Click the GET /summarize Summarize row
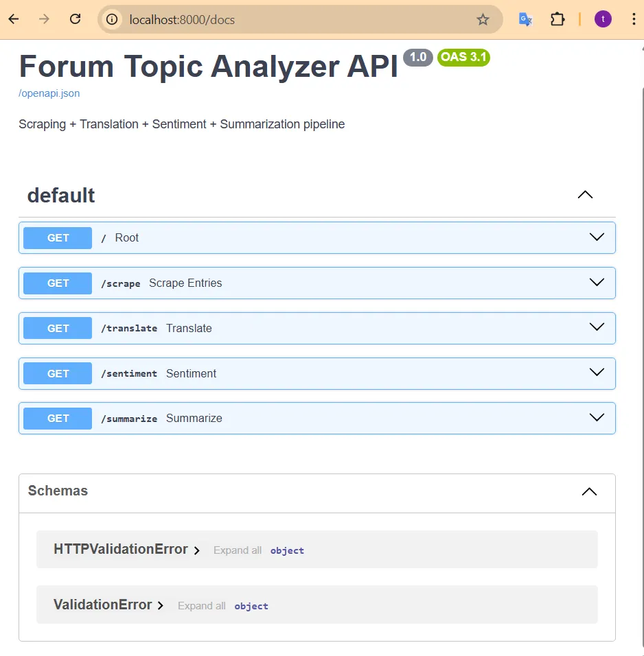 (316, 419)
